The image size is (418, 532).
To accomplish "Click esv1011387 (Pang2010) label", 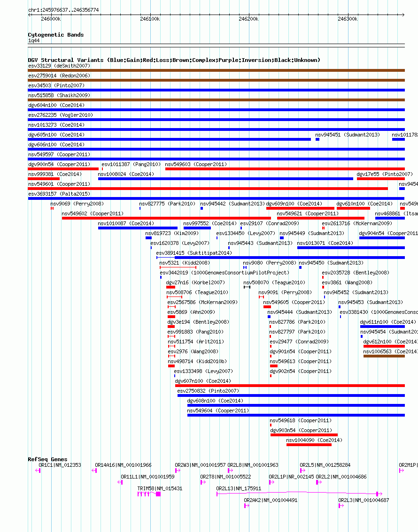I will (131, 164).
